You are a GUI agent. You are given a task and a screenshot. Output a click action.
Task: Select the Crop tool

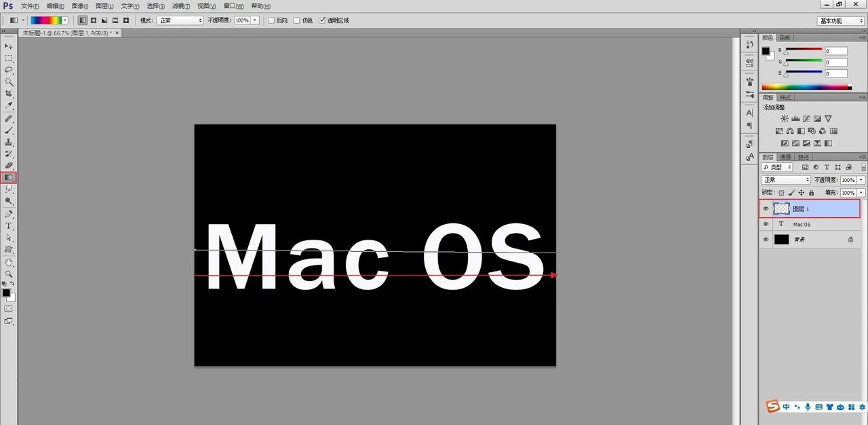[9, 94]
